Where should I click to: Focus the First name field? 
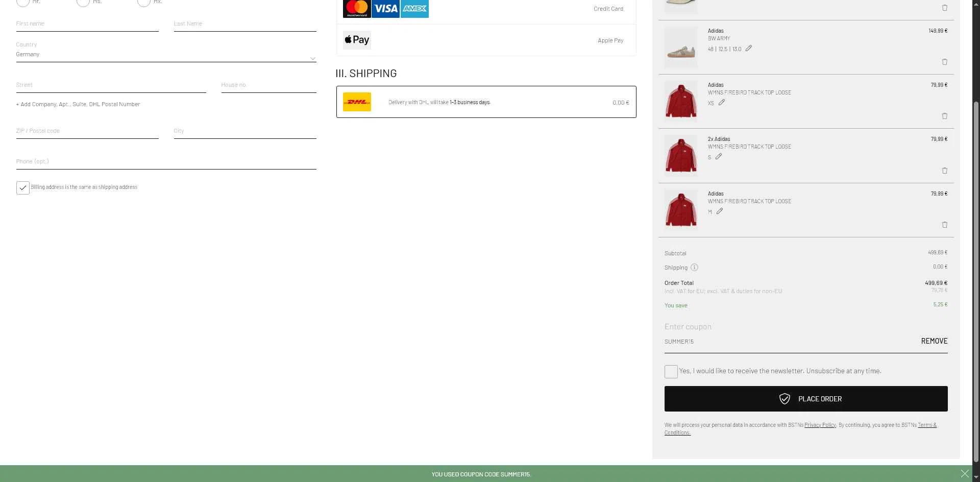point(87,24)
